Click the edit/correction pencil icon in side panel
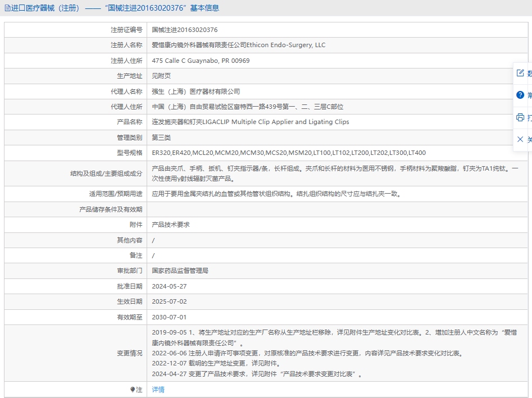Screen dimensions: 532x398 520,73
